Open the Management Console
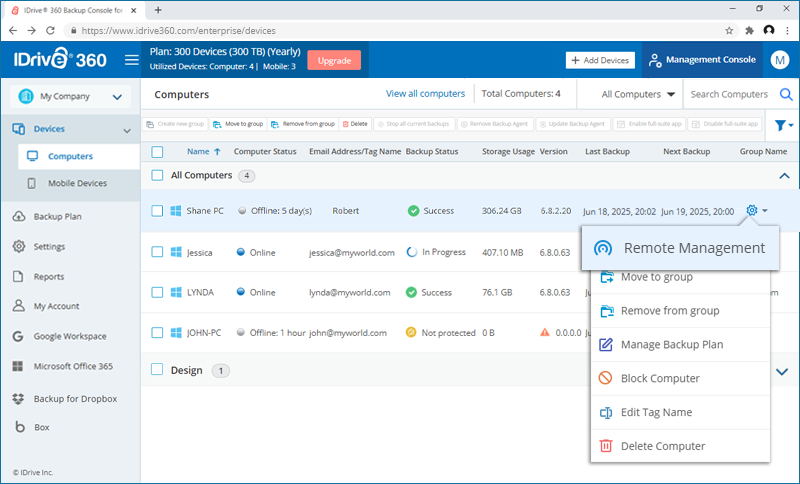This screenshot has height=484, width=800. 702,60
